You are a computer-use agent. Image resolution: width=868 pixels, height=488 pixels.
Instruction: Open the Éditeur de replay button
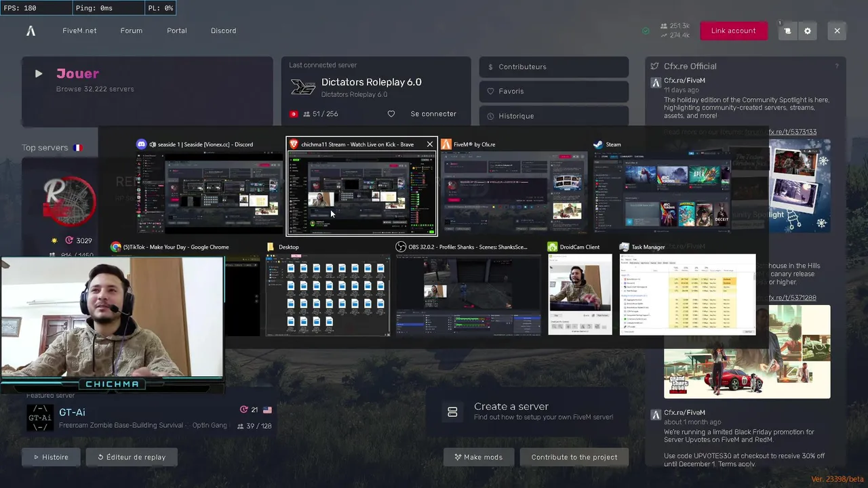point(132,457)
